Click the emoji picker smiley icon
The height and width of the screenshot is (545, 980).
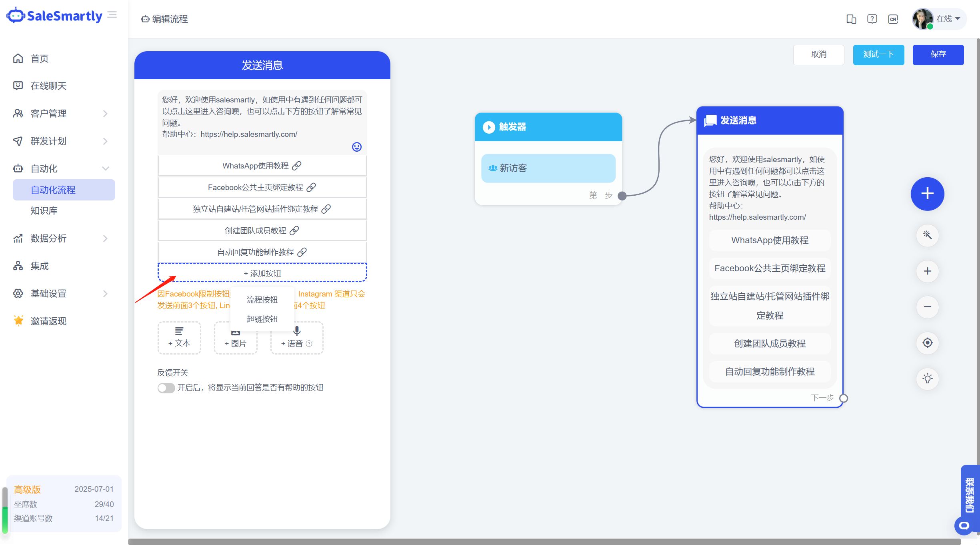click(356, 147)
